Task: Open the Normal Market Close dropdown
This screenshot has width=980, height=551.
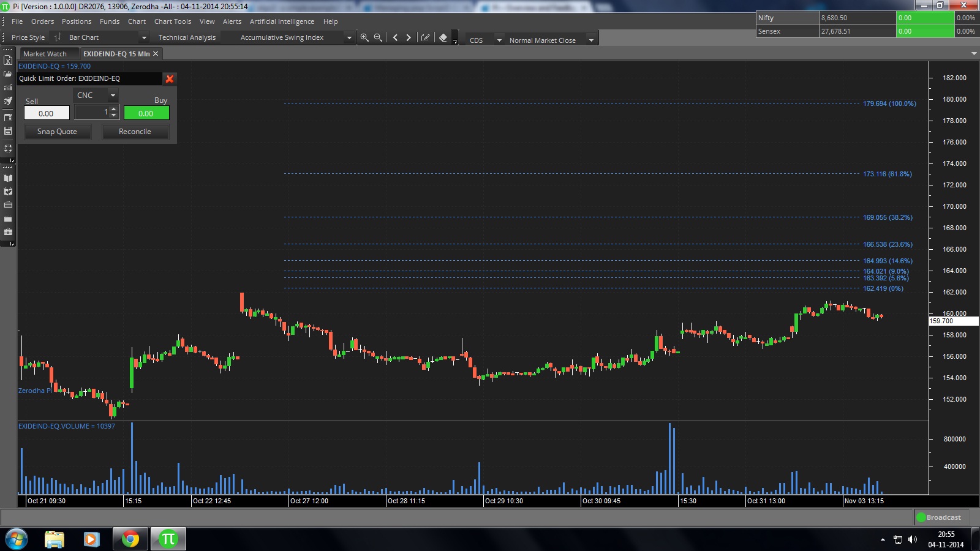Action: [591, 40]
